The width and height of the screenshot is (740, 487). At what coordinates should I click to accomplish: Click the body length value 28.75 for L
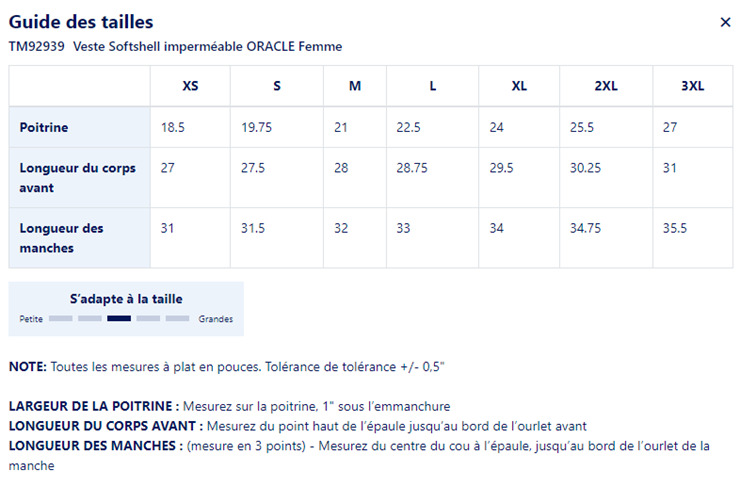pyautogui.click(x=412, y=168)
